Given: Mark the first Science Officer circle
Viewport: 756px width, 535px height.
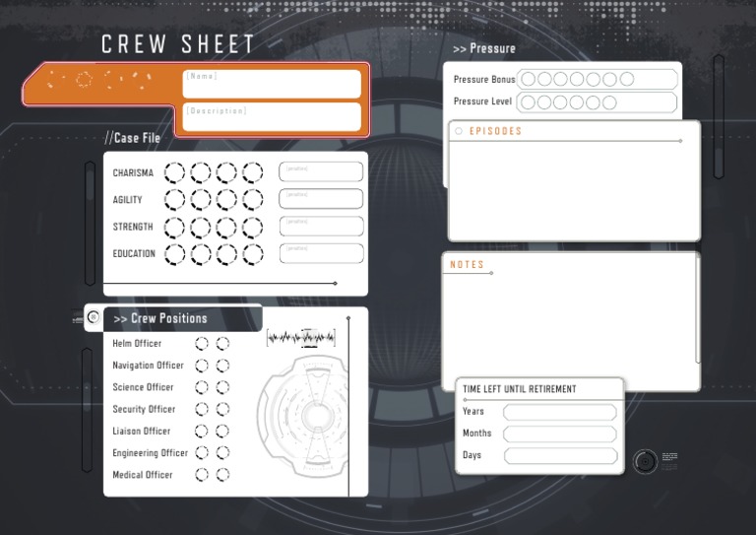Looking at the screenshot, I should [202, 387].
